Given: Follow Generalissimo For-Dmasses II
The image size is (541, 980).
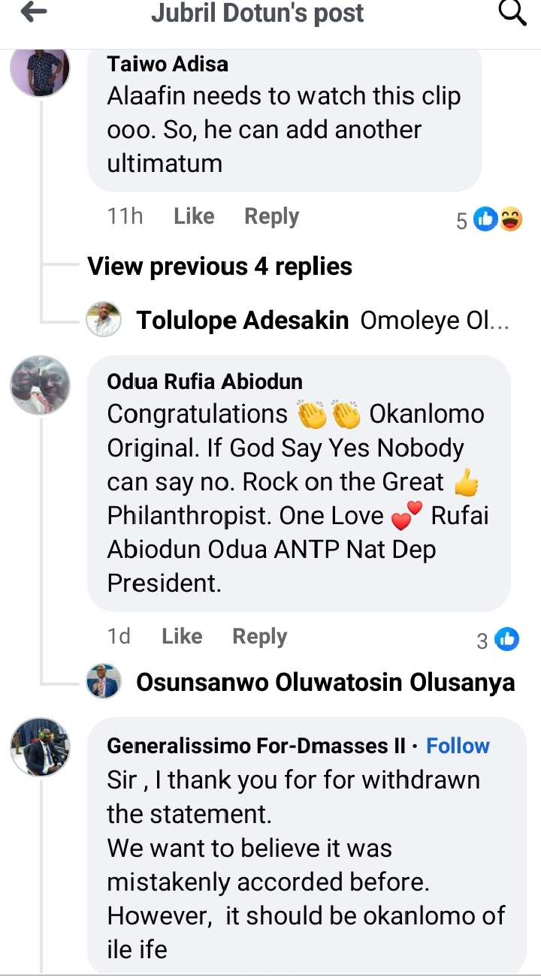Looking at the screenshot, I should coord(458,746).
